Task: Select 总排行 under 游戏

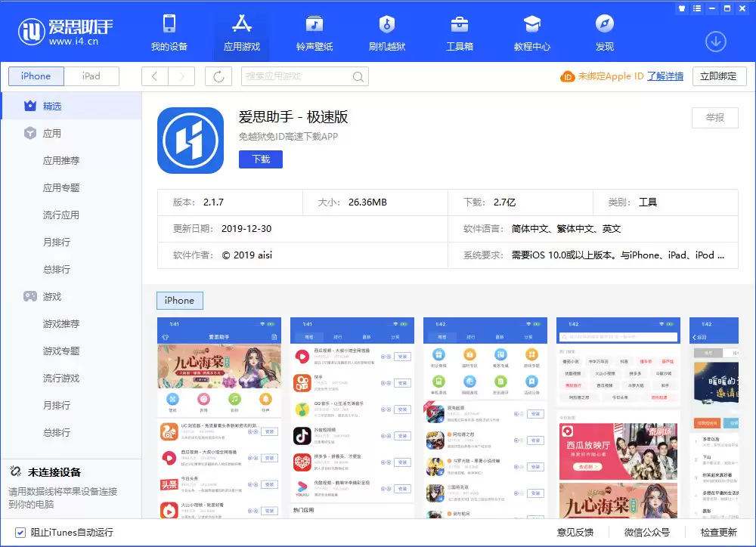Action: pos(57,433)
